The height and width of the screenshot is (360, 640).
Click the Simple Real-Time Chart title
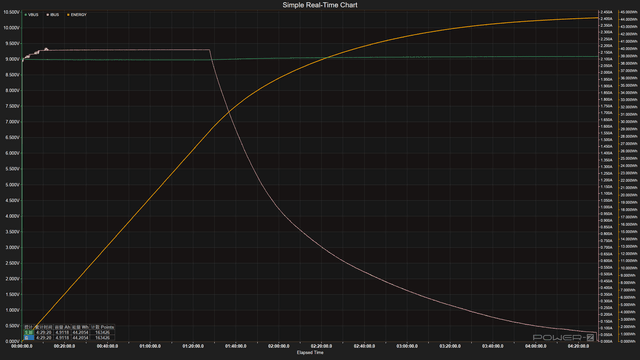(320, 5)
